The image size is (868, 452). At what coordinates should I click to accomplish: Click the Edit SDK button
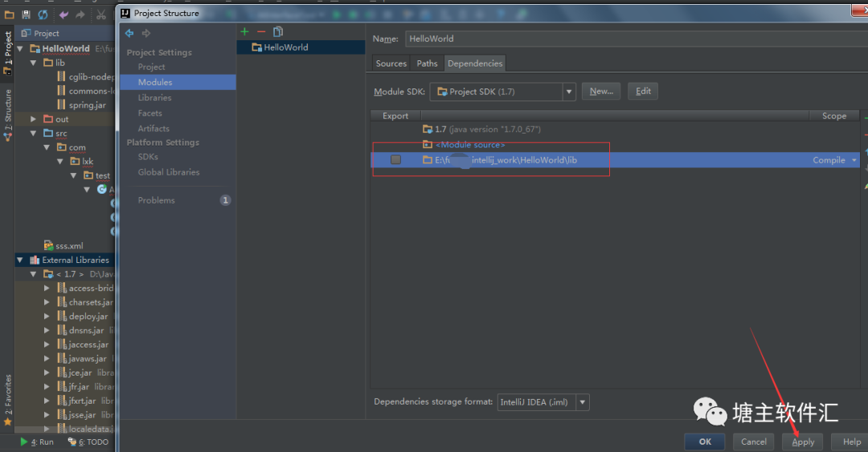pos(643,92)
